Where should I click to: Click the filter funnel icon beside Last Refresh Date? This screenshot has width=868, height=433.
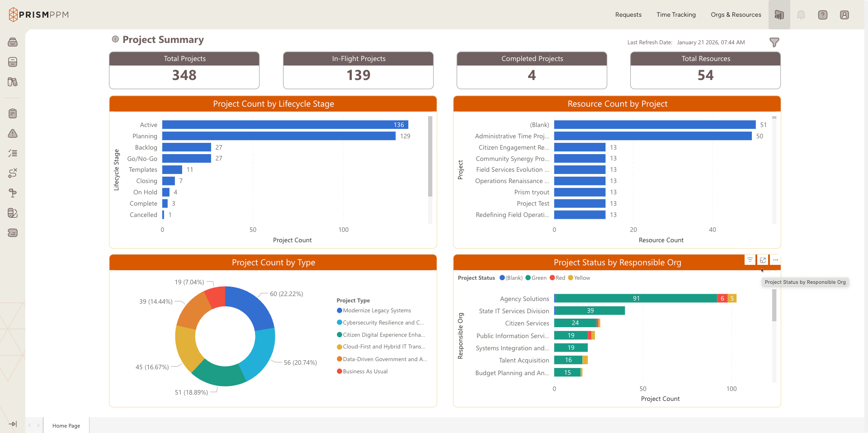[x=774, y=42]
